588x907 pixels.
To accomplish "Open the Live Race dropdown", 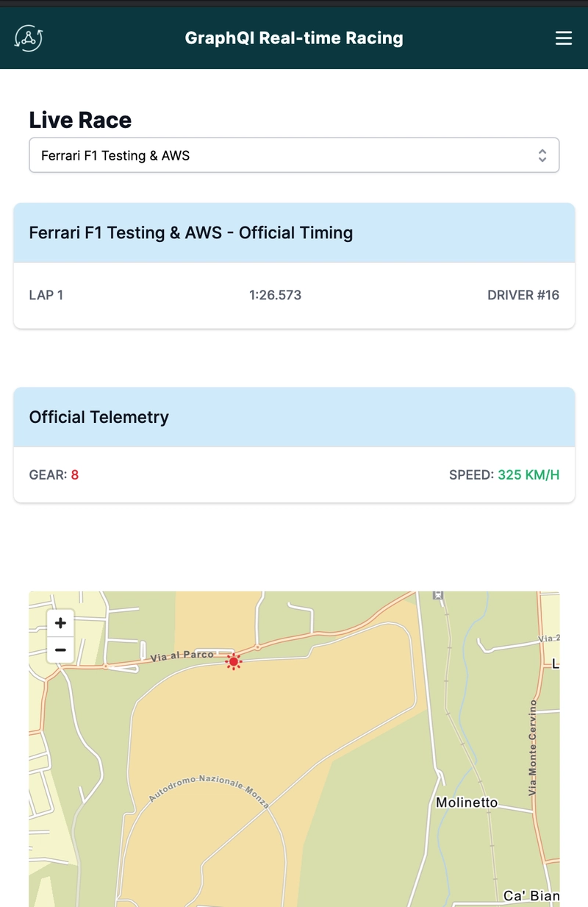I will [294, 155].
